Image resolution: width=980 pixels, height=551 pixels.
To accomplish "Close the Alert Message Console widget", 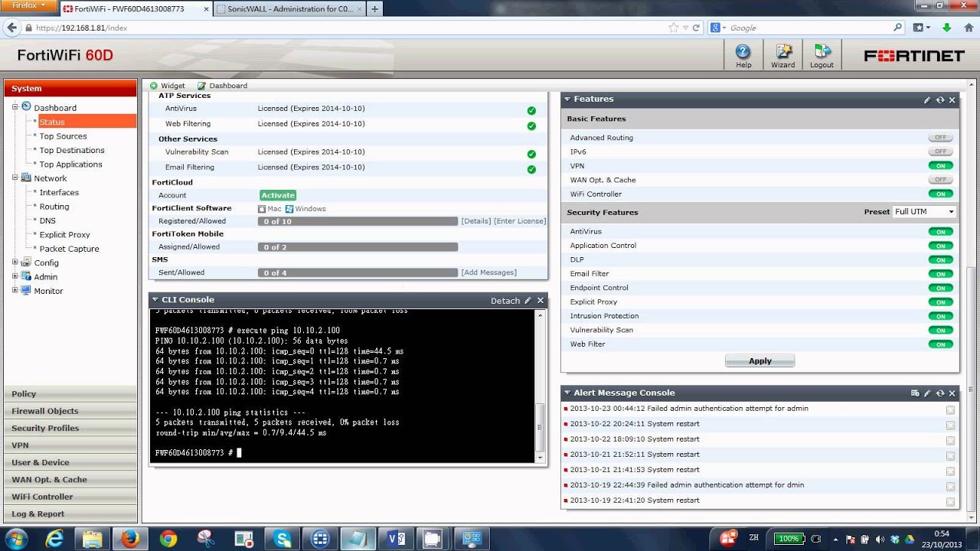I will [952, 393].
